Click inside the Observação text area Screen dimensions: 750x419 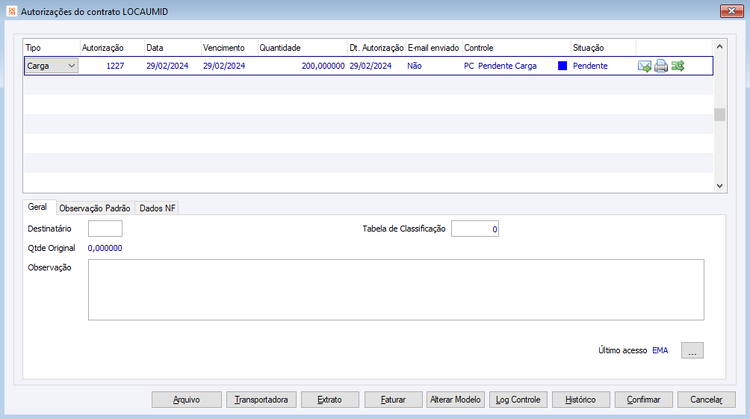[x=396, y=290]
